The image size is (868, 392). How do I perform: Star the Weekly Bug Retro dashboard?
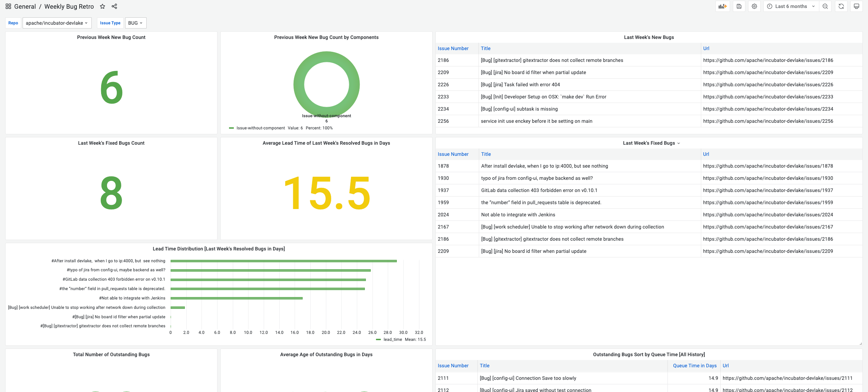tap(103, 6)
